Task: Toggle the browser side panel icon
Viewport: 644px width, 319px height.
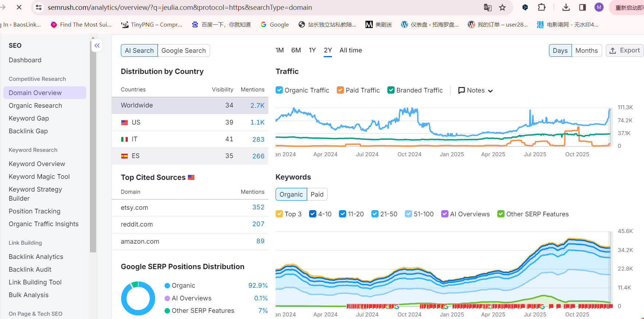Action: [x=582, y=7]
